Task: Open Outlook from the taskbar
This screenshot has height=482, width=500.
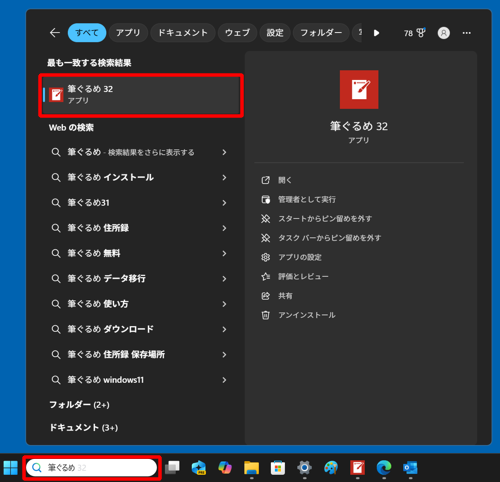Action: click(x=410, y=467)
